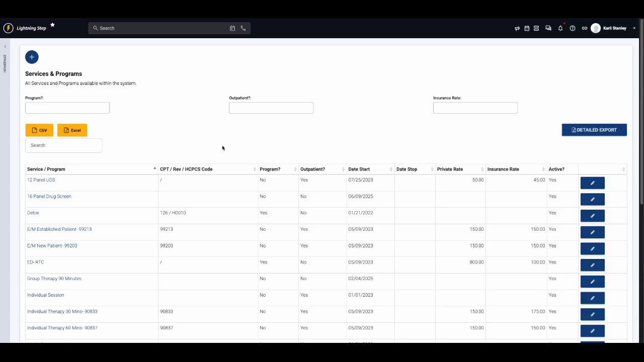Click the DETAILED EXPORT button
The width and height of the screenshot is (644, 362).
click(594, 129)
